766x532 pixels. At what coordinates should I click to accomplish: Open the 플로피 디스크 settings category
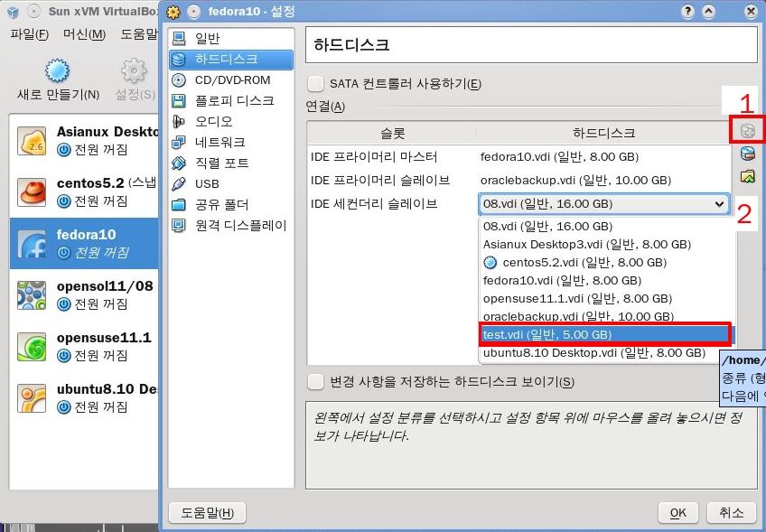pyautogui.click(x=231, y=100)
